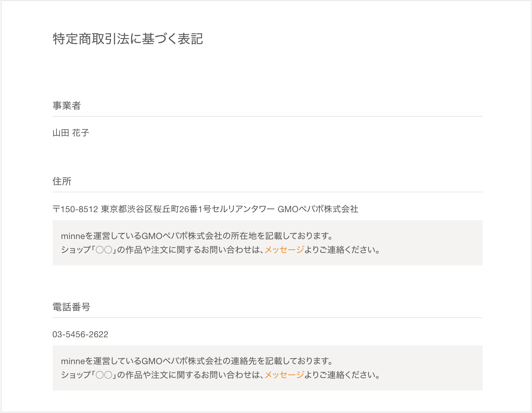This screenshot has width=532, height=413.
Task: Click the 住所 section heading
Action: pyautogui.click(x=62, y=182)
